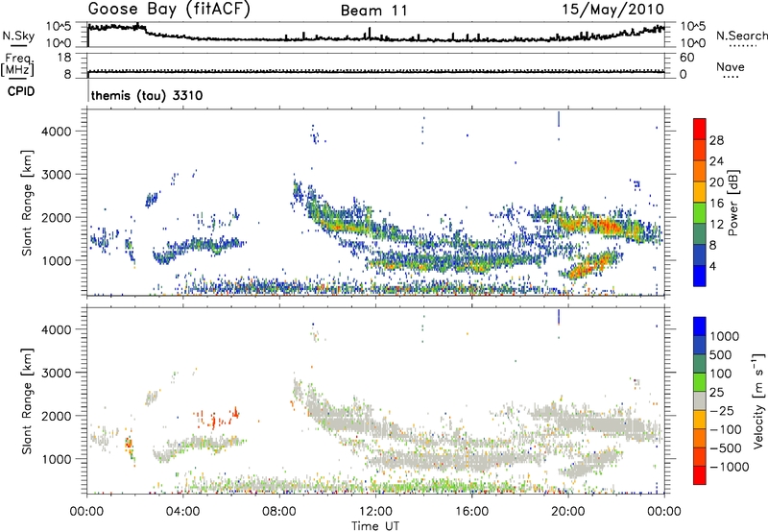
Task: Click the noise spike near 12:00 in sky noise plot
Action: click(370, 33)
